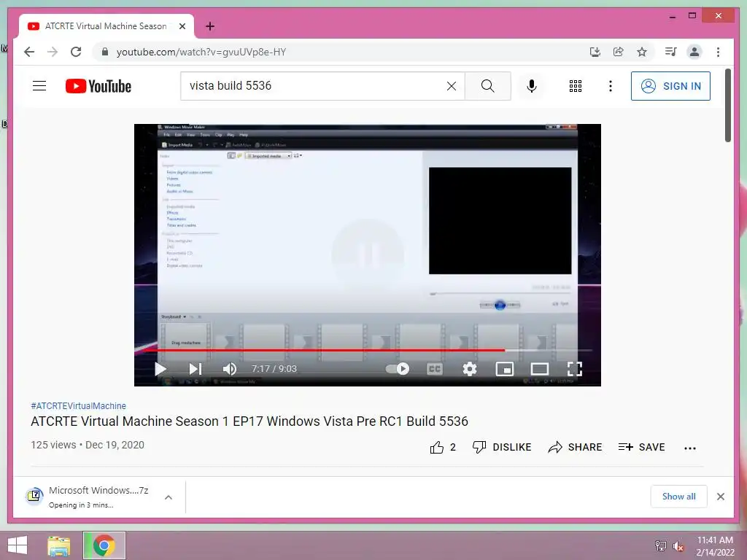Close the ATCRTE Virtual Machine tab
747x560 pixels.
click(182, 26)
